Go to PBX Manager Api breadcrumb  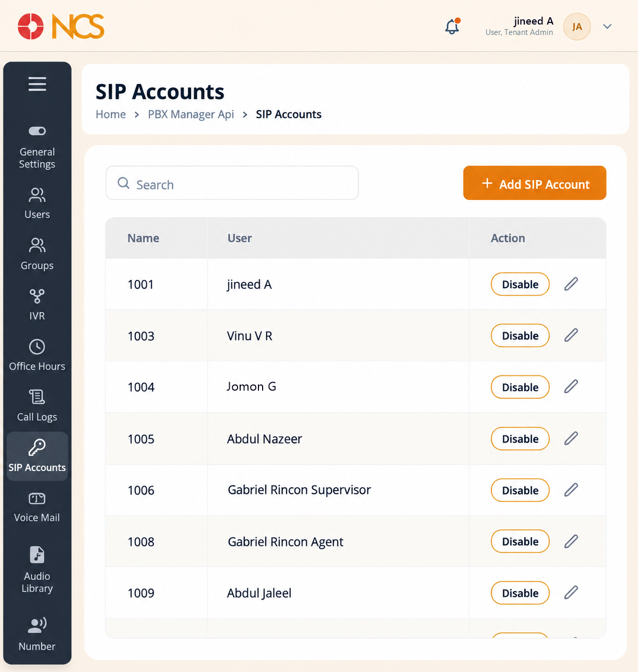click(x=191, y=114)
